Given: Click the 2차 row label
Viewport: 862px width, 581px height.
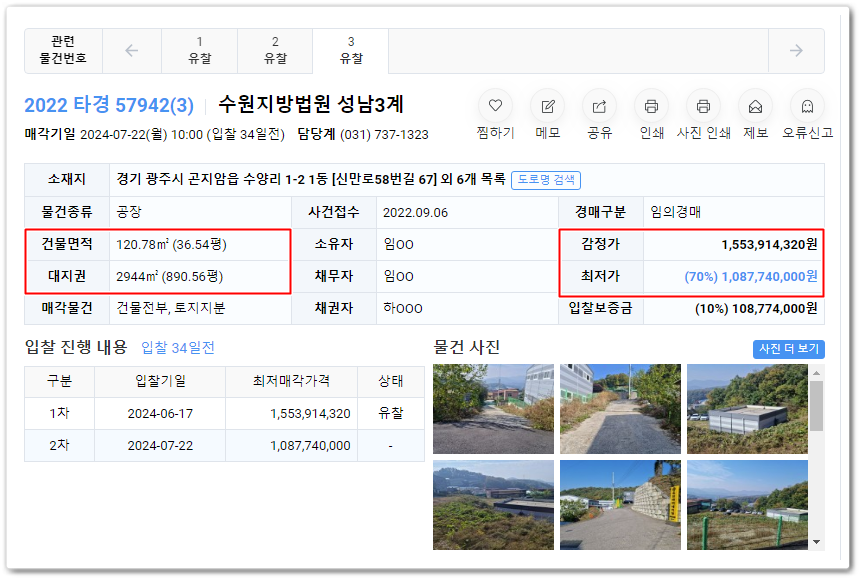Looking at the screenshot, I should click(x=59, y=445).
